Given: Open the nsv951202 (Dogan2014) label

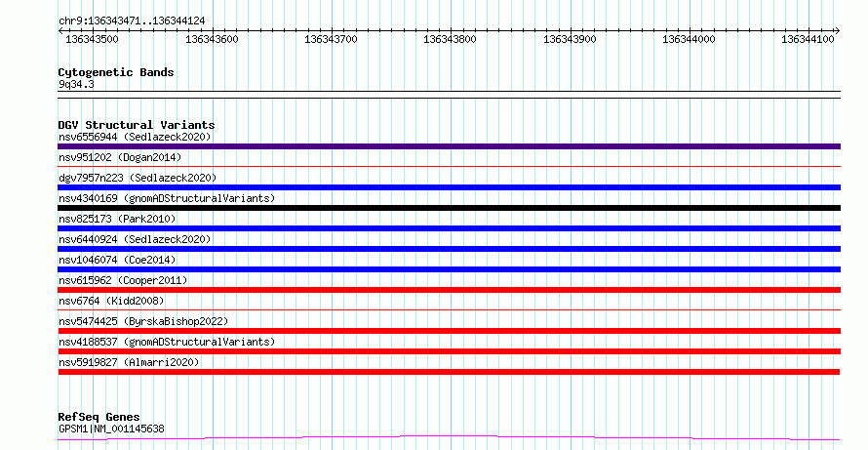Looking at the screenshot, I should coord(120,157).
